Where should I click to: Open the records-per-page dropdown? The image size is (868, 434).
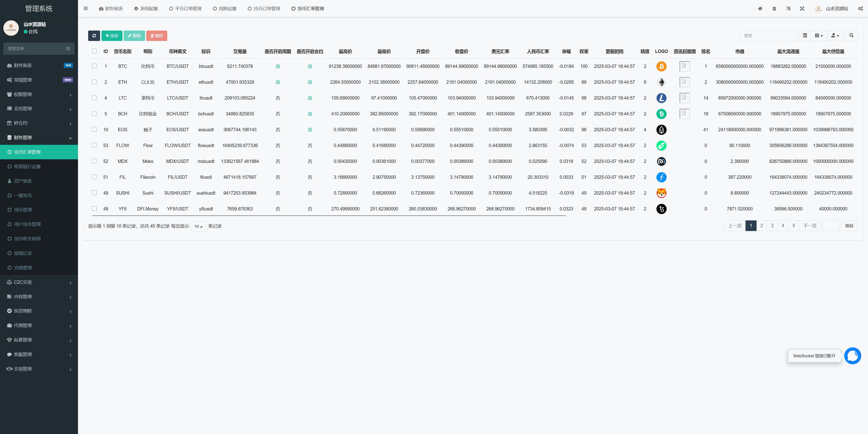(x=198, y=226)
